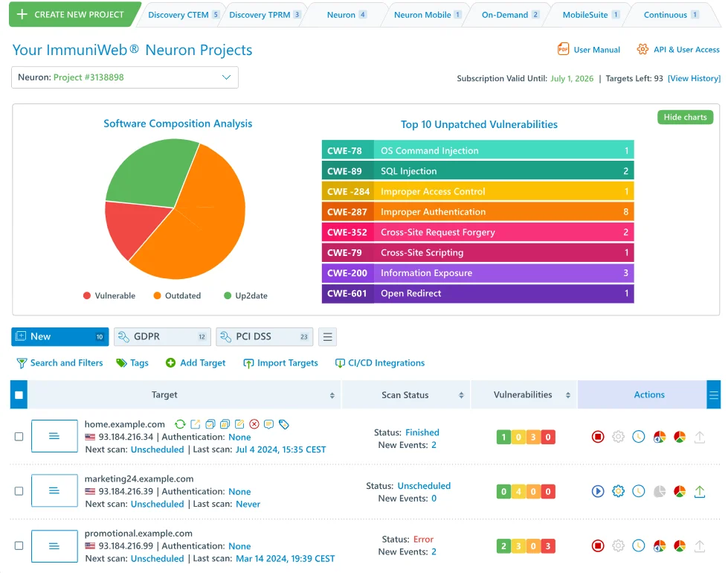Image resolution: width=728 pixels, height=573 pixels.
Task: Check the promotional.example.com row checkbox
Action: pos(19,545)
